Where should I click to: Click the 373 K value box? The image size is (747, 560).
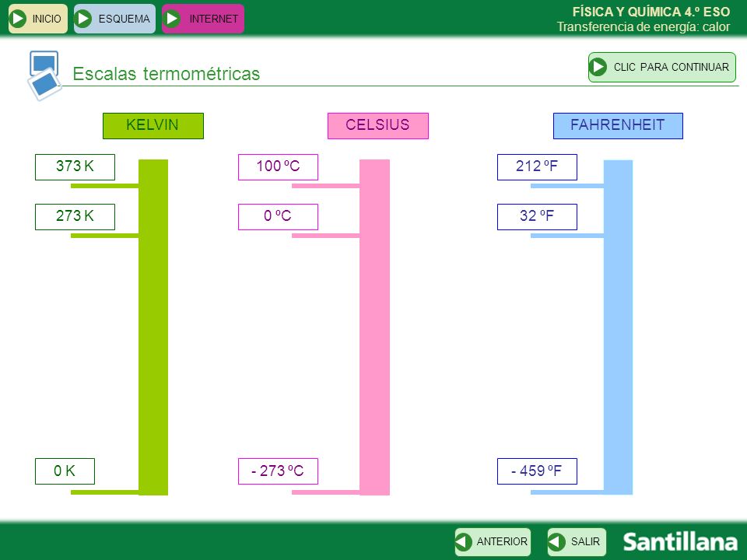[75, 166]
